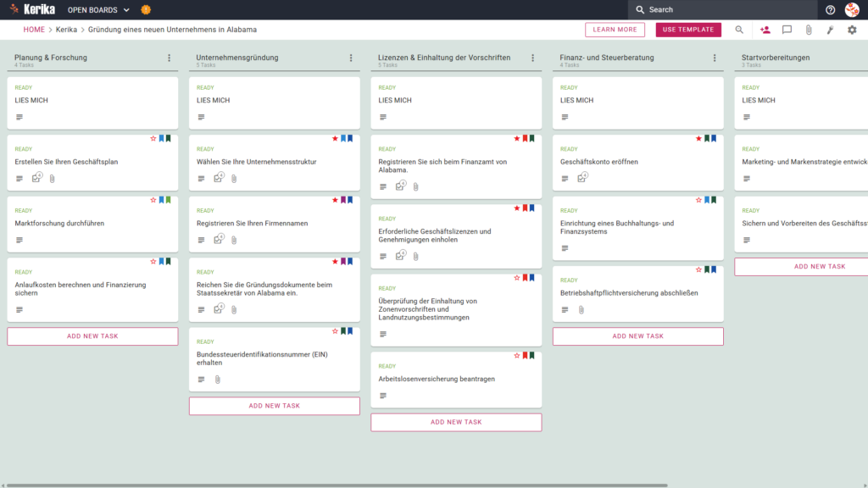Click the orange notification badge icon
The image size is (868, 488).
click(146, 9)
